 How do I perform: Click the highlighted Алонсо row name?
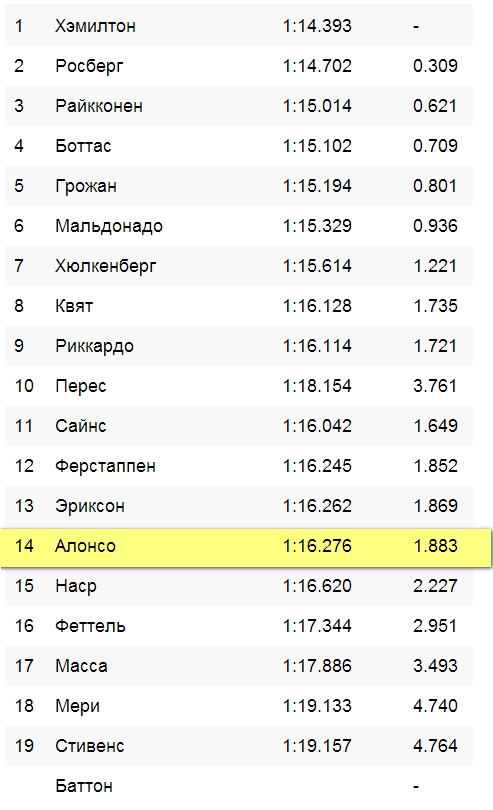click(x=85, y=546)
